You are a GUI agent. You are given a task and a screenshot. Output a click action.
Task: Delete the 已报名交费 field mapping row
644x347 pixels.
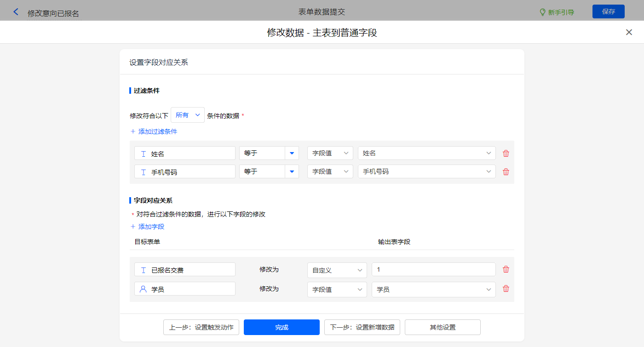coord(506,270)
